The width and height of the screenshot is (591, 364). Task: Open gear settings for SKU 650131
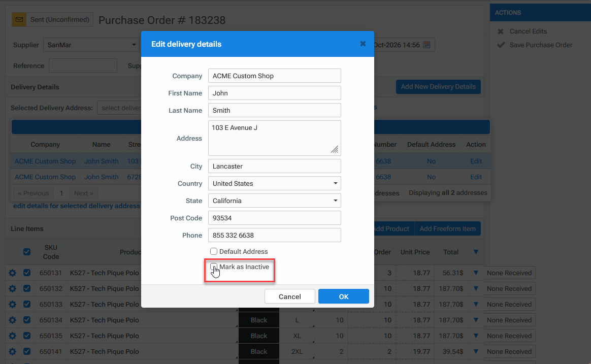(12, 273)
